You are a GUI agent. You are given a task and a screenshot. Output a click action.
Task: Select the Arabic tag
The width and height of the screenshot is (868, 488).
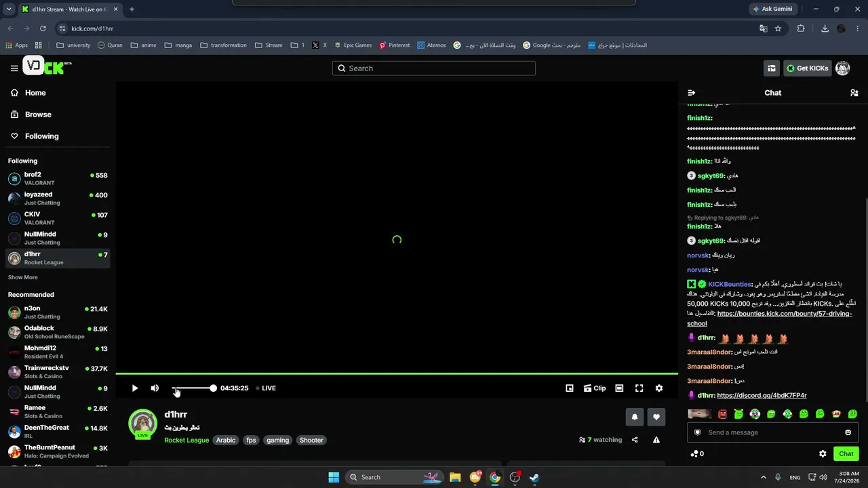point(226,440)
